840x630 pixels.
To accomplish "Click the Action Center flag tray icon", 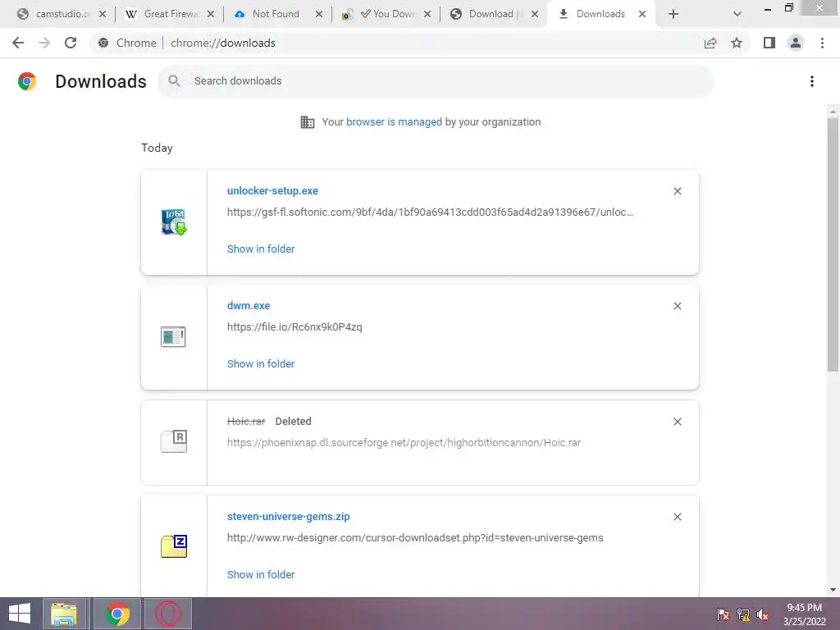I will [x=724, y=614].
